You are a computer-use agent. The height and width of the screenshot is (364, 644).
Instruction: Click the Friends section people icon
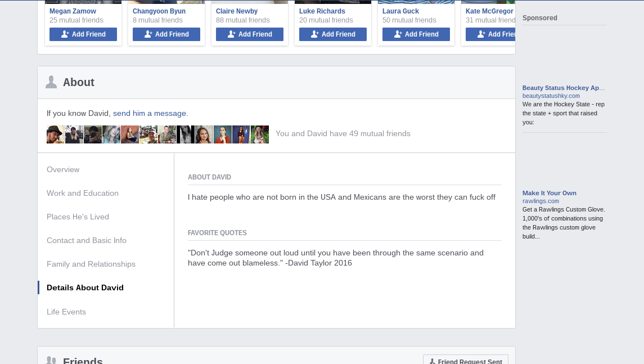click(x=51, y=360)
